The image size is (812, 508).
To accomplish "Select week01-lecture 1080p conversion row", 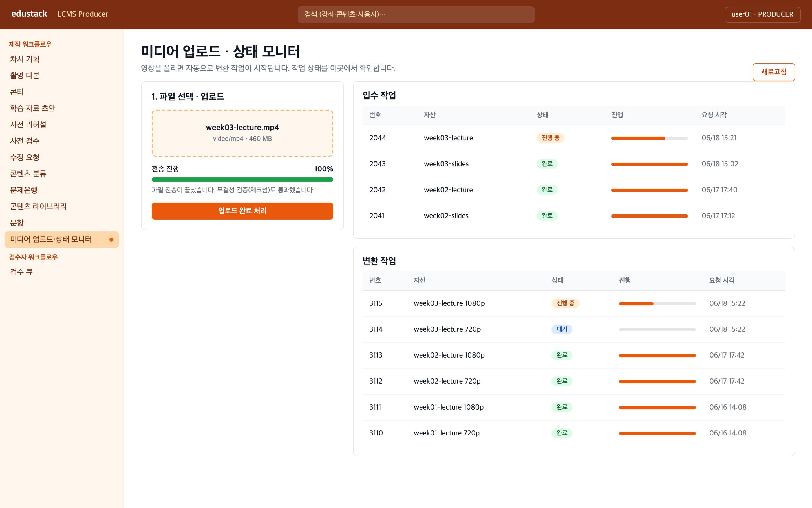I will pos(574,407).
